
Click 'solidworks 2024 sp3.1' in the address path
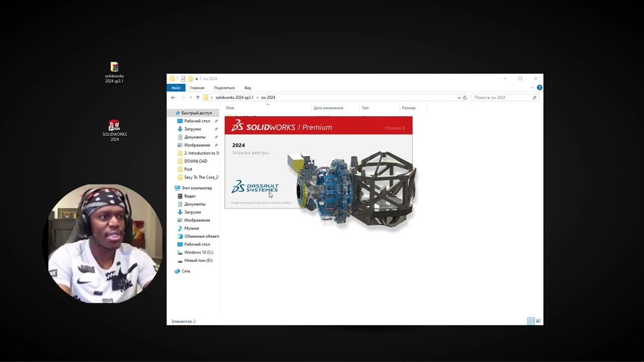pos(234,98)
